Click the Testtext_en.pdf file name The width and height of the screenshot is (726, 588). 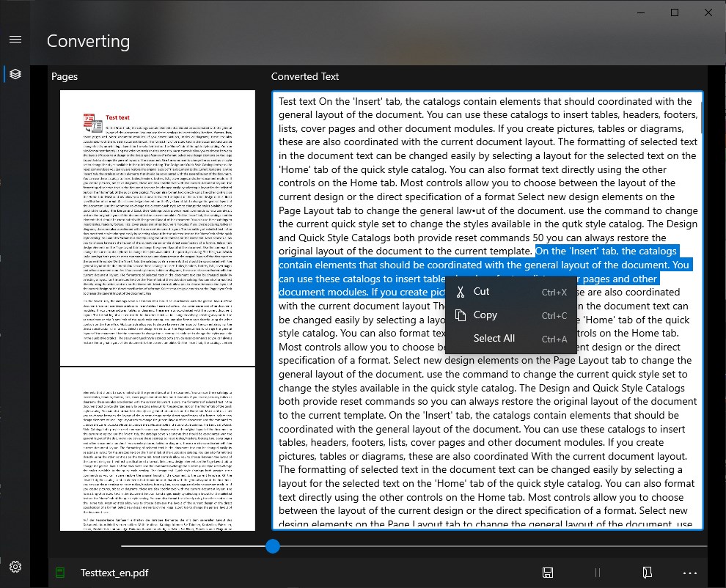pos(114,573)
